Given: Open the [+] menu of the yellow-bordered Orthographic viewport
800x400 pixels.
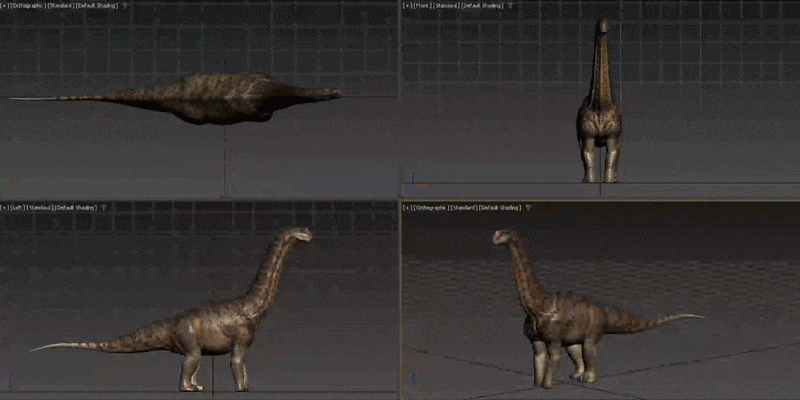Looking at the screenshot, I should click(407, 208).
